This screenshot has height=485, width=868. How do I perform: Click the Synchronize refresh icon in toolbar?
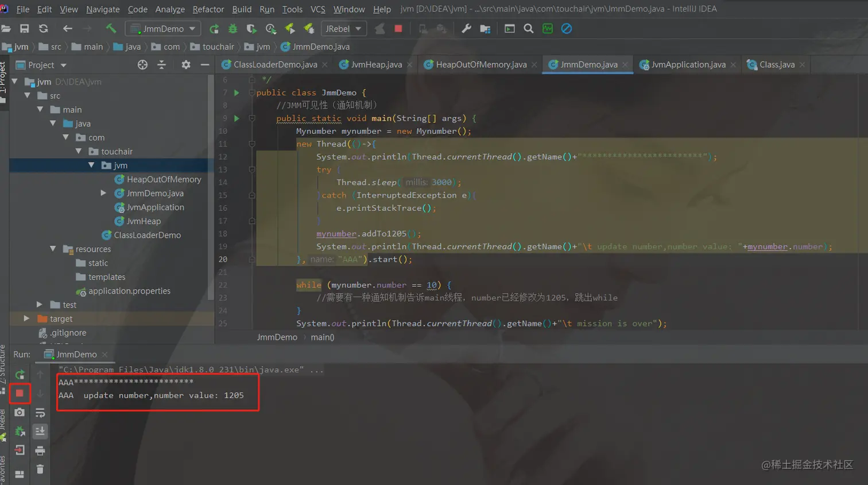pos(43,28)
